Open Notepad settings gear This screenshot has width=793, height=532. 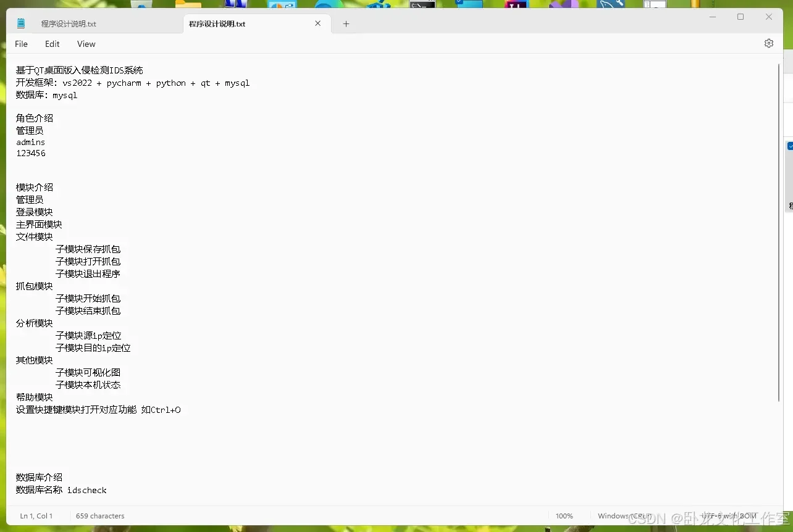pos(769,43)
